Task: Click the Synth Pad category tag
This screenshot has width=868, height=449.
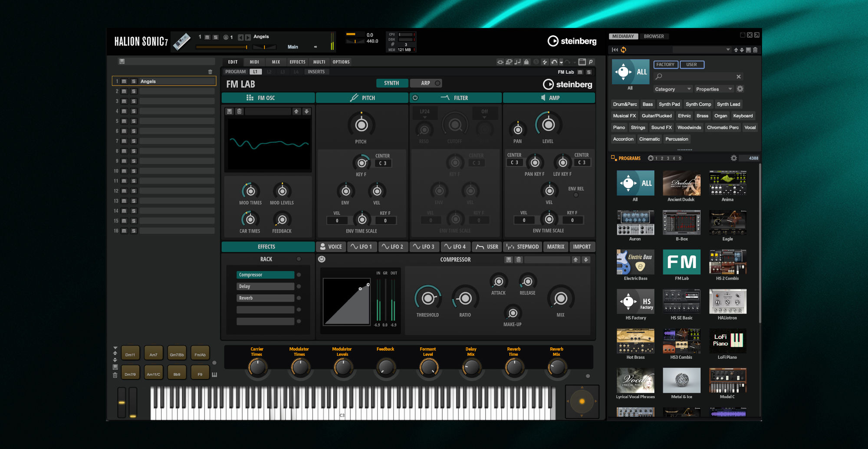Action: pos(669,104)
